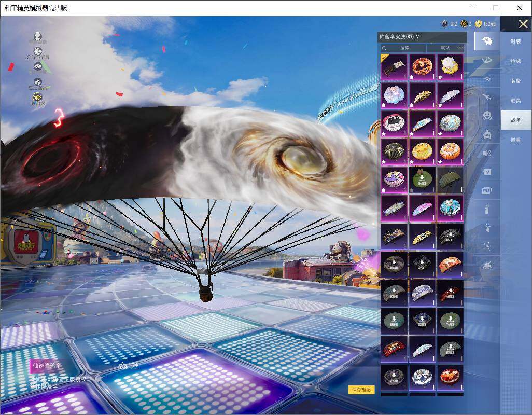The width and height of the screenshot is (532, 415).
Task: Select the pale crystal flower parachute thumbnail
Action: pyautogui.click(x=394, y=95)
